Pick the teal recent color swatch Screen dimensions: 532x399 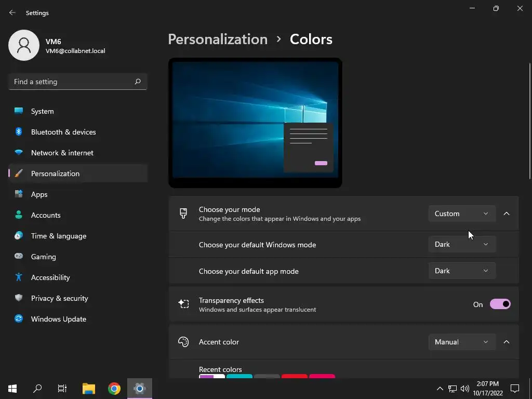239,376
